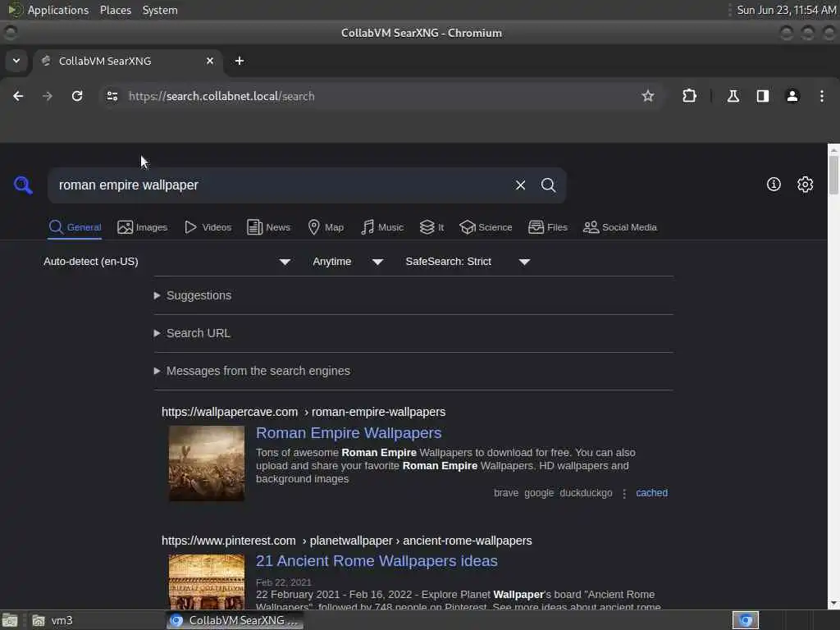Image resolution: width=840 pixels, height=630 pixels.
Task: Open the pinterest.com result URL
Action: coord(347,541)
